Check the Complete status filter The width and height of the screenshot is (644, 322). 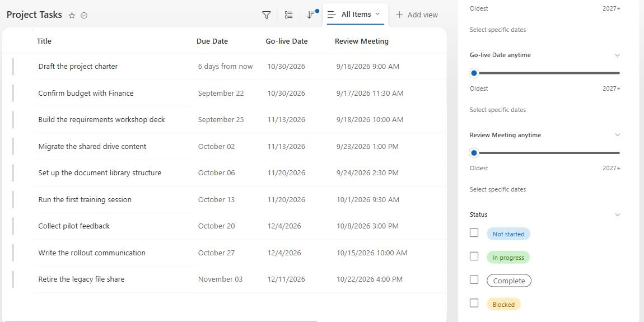click(474, 279)
